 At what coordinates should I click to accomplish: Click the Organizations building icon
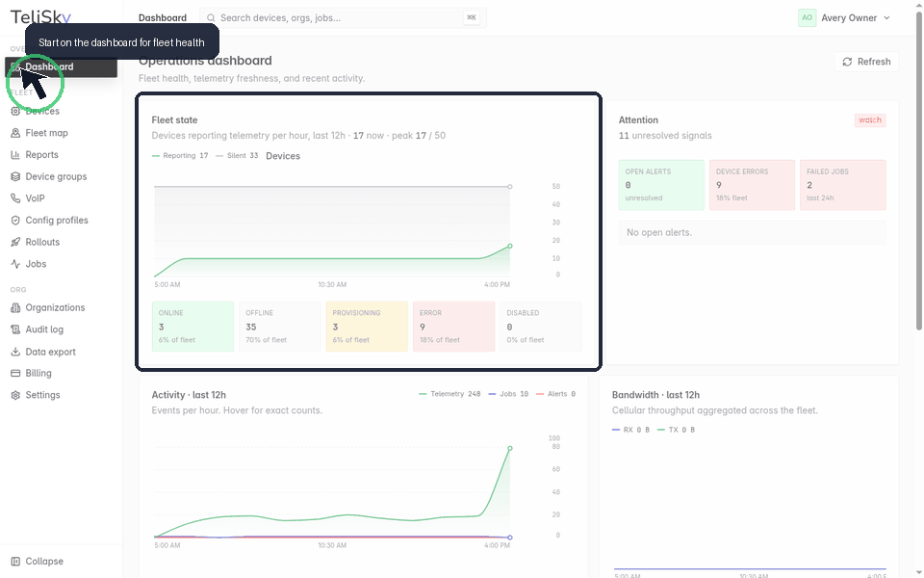[x=15, y=307]
